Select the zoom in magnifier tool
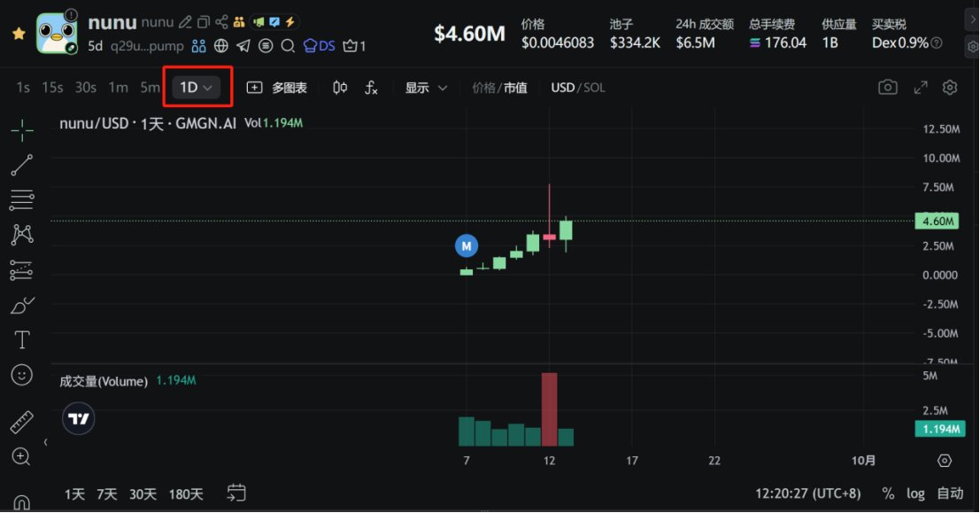Screen dimensions: 980x513 point(21,456)
